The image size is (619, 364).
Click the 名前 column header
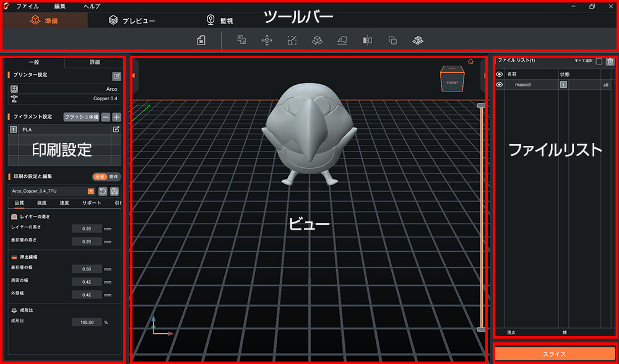click(x=512, y=74)
